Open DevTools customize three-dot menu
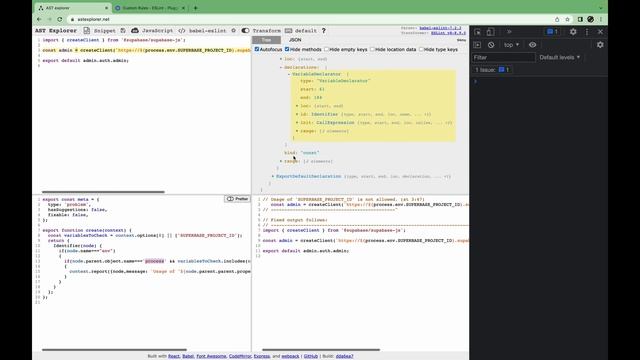640x360 pixels. pos(587,32)
